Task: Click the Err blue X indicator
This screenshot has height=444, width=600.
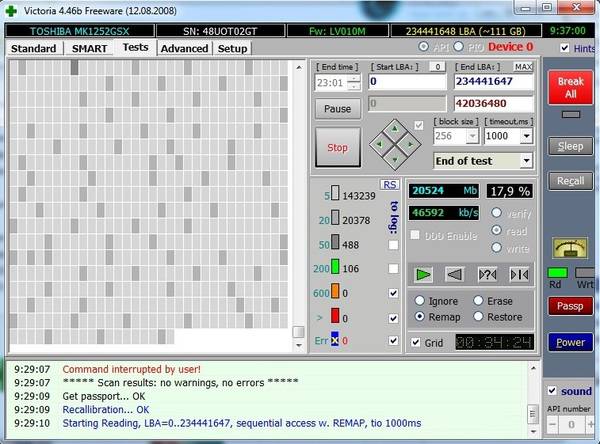Action: click(x=336, y=341)
